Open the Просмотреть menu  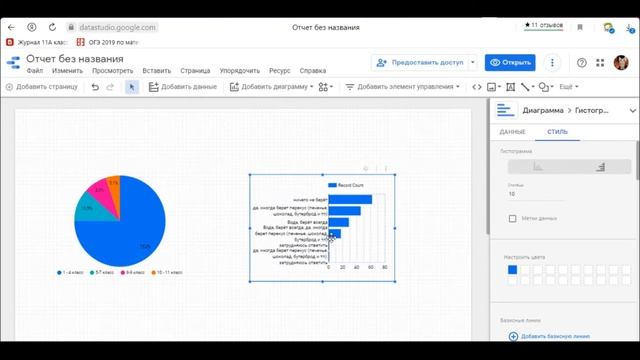click(113, 71)
